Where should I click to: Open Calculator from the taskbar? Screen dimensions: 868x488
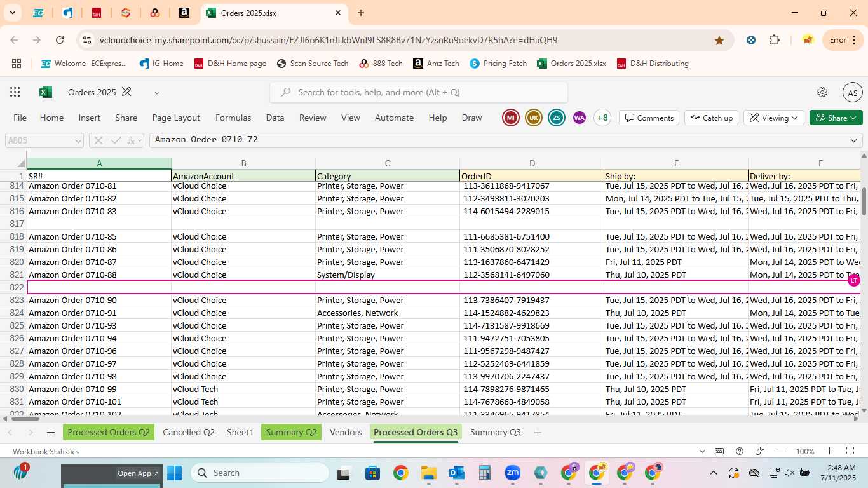(485, 473)
